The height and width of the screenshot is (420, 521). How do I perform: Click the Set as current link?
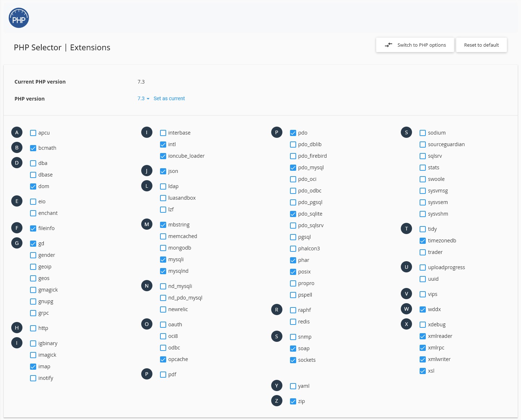(x=169, y=98)
